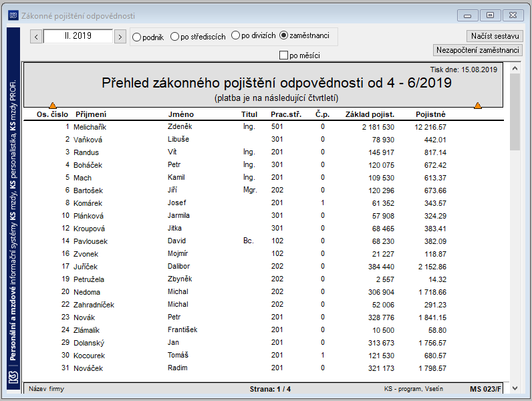Click premium value 1 841.15 in Novák row
This screenshot has width=532, height=401.
pos(432,318)
